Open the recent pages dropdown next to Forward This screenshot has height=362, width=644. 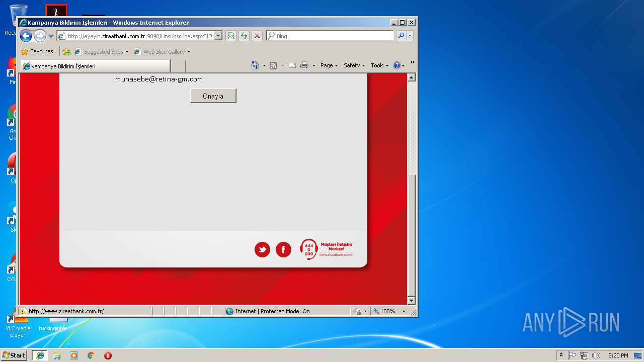[x=51, y=36]
